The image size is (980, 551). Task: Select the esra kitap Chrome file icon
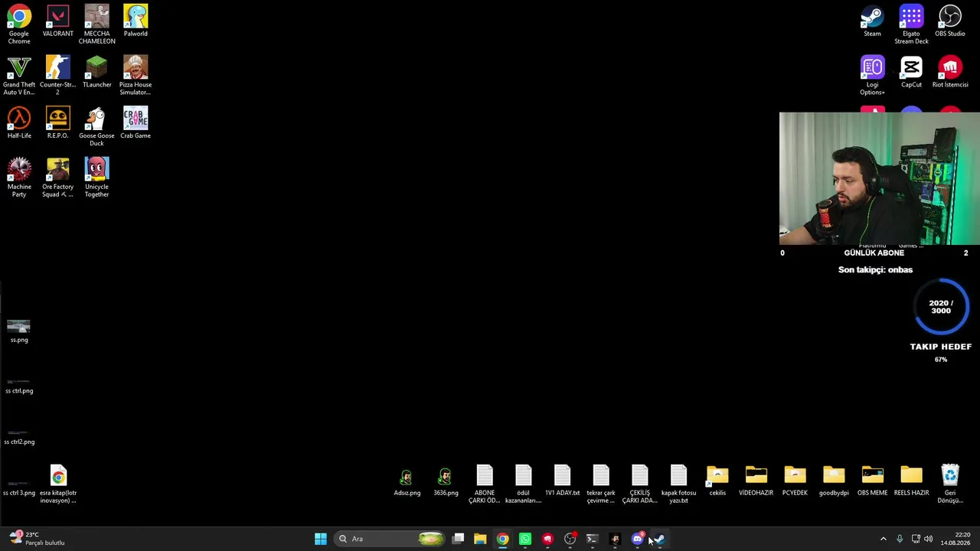click(58, 484)
